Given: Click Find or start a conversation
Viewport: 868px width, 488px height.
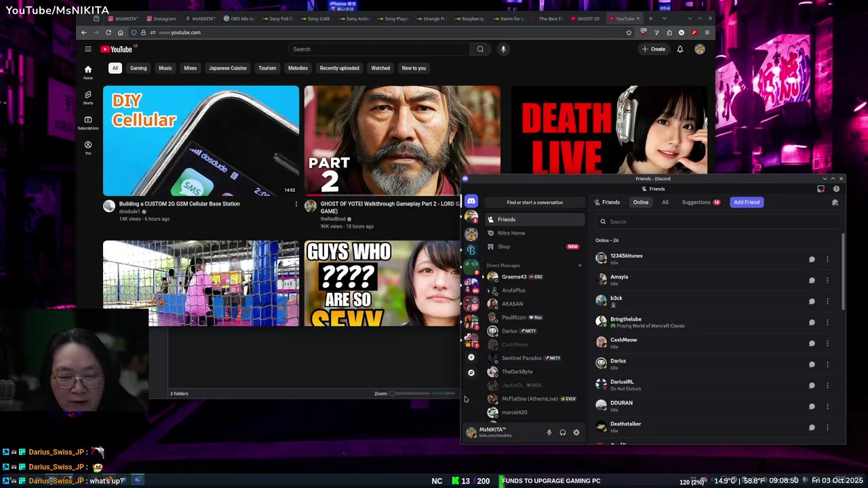Looking at the screenshot, I should click(534, 202).
